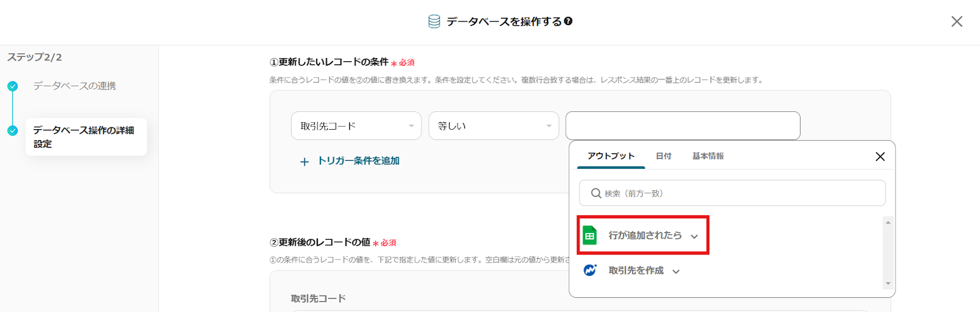The height and width of the screenshot is (312, 980).
Task: Click the condition value input field
Action: 682,126
